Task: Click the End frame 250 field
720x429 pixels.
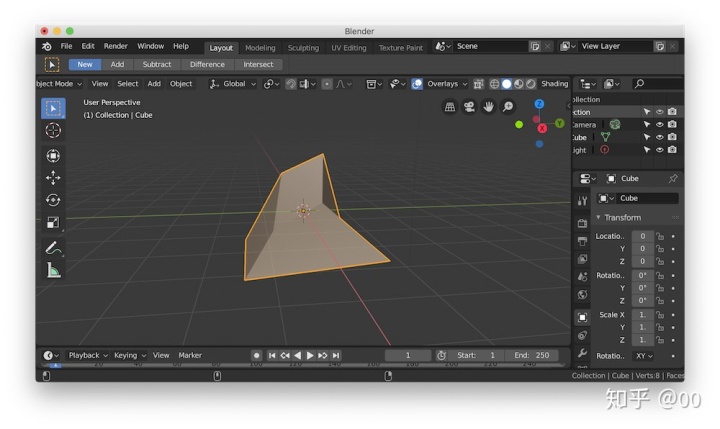Action: pyautogui.click(x=531, y=356)
